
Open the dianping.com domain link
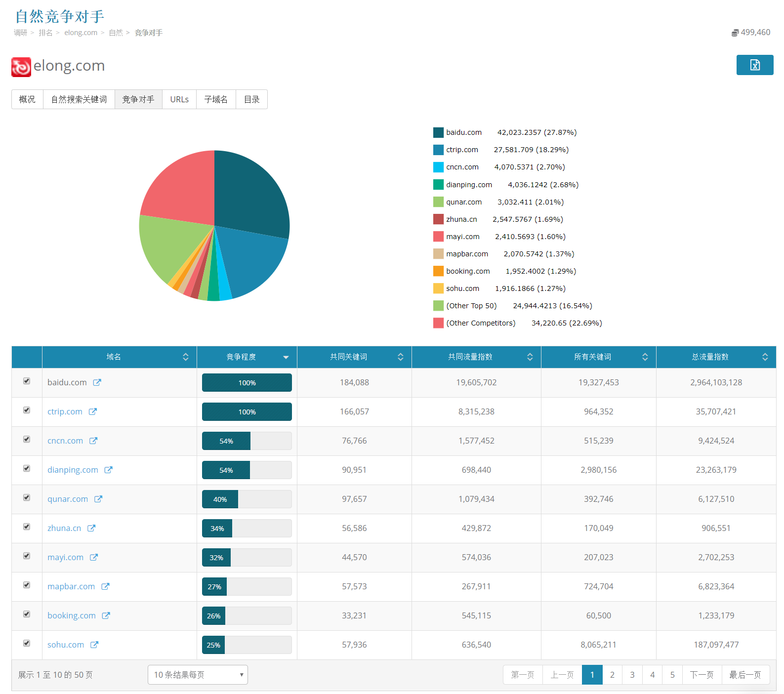coord(73,470)
